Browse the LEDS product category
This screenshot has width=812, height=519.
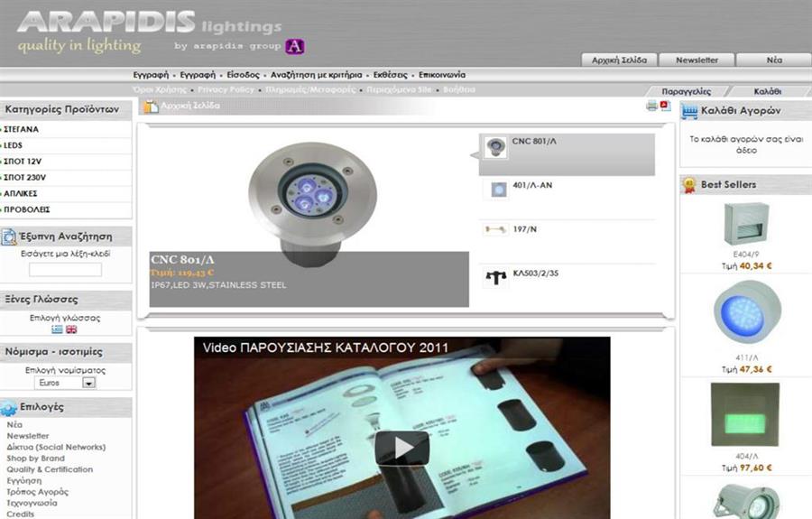[x=13, y=145]
